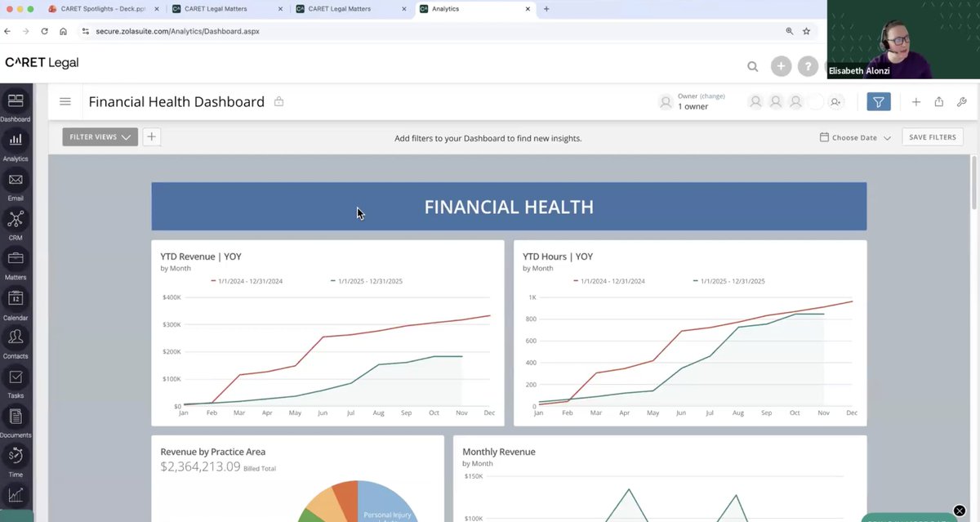Screen dimensions: 980x522
Task: Toggle the 2025 series in the YTD Hours legend
Action: tap(729, 281)
